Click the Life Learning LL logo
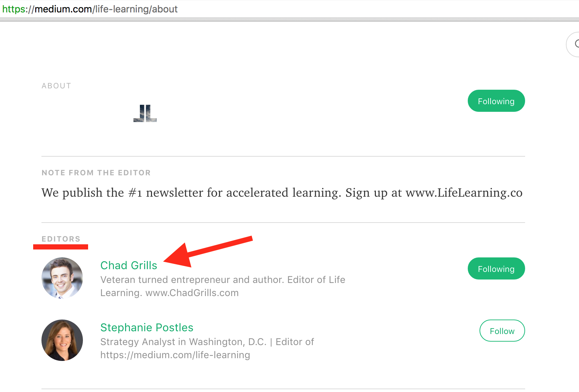The width and height of the screenshot is (579, 392). 145,114
